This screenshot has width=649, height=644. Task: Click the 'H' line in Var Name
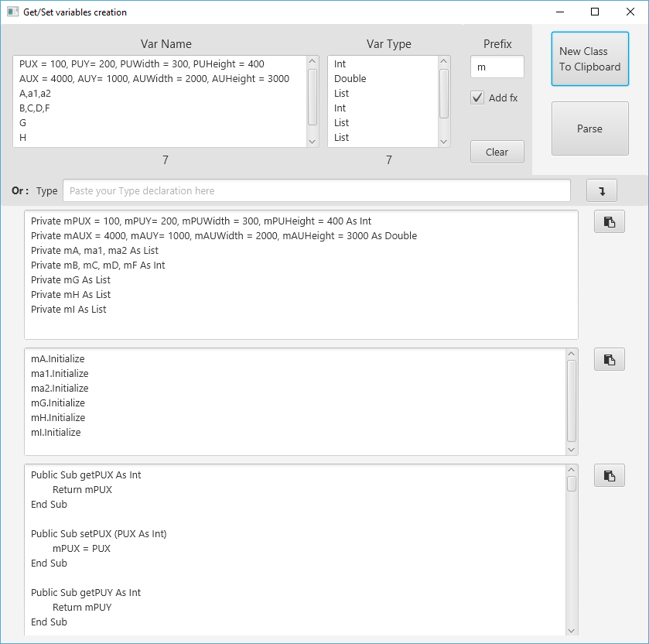(x=22, y=138)
